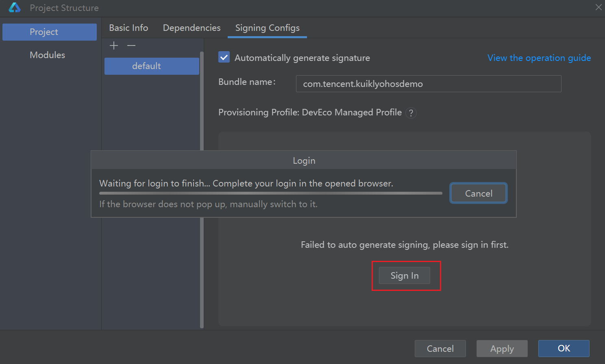Select Project in the left sidebar

pyautogui.click(x=50, y=32)
